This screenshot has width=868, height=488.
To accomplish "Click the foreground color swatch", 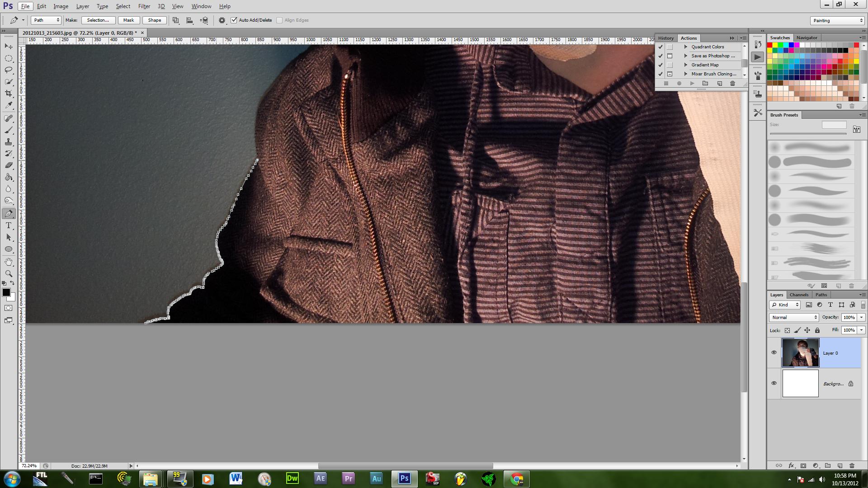I will tap(6, 293).
